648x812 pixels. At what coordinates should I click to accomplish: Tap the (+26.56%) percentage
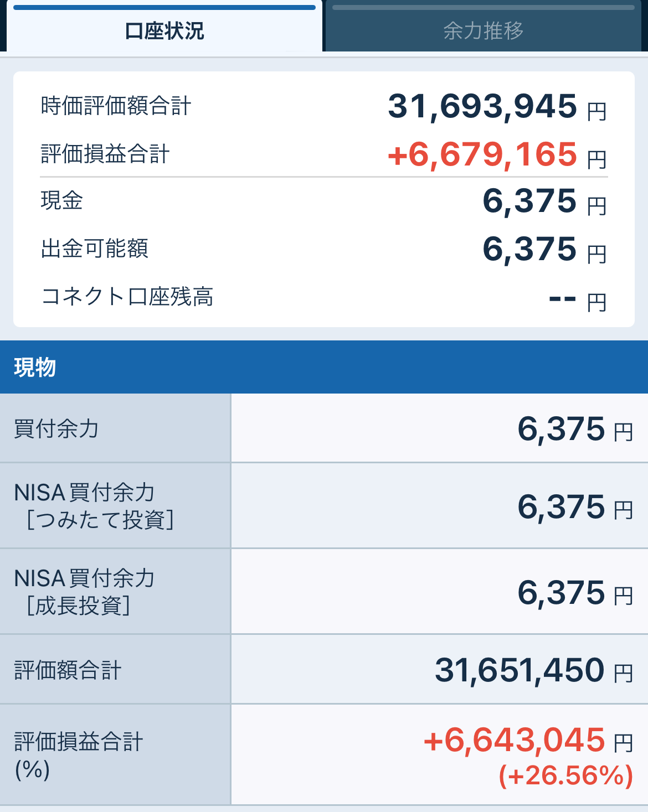(x=565, y=775)
